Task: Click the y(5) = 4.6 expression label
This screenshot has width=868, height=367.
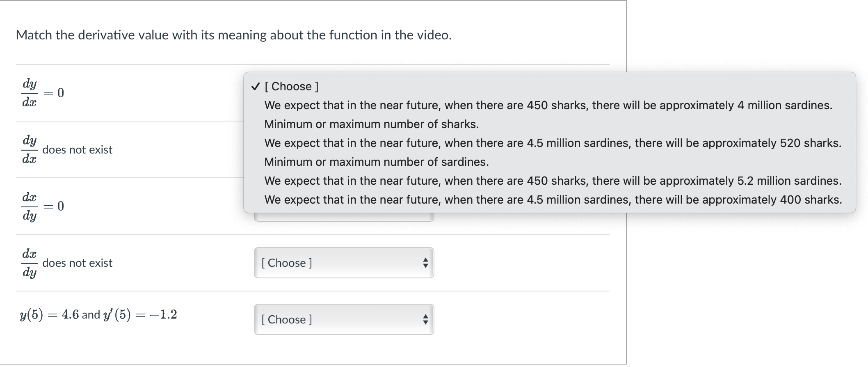Action: click(x=98, y=314)
